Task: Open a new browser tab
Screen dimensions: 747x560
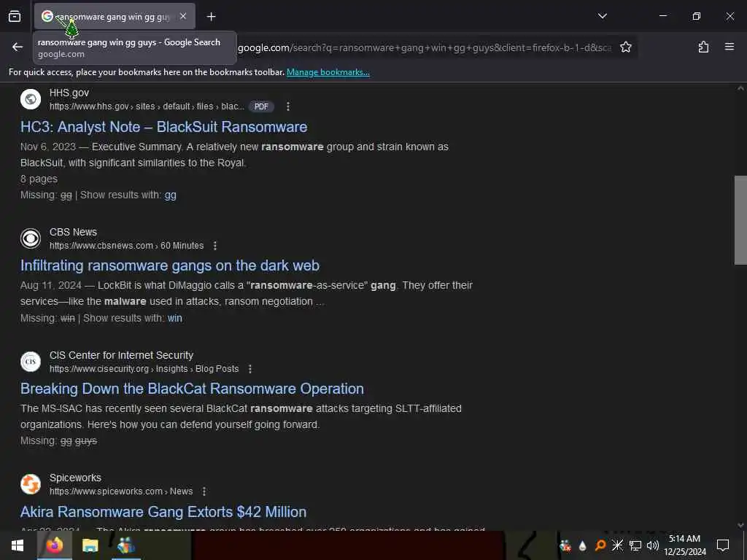Action: [x=211, y=17]
